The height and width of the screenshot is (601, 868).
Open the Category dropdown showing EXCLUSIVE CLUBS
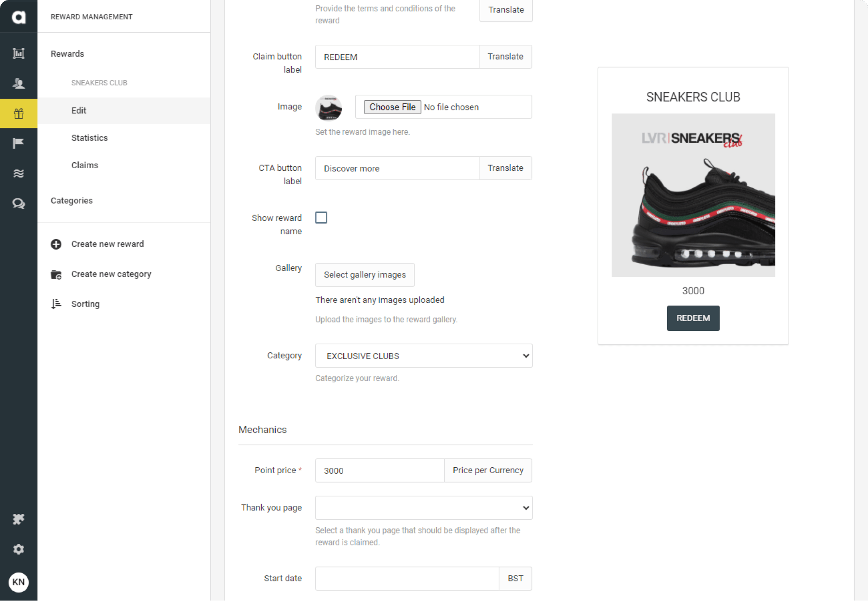423,356
